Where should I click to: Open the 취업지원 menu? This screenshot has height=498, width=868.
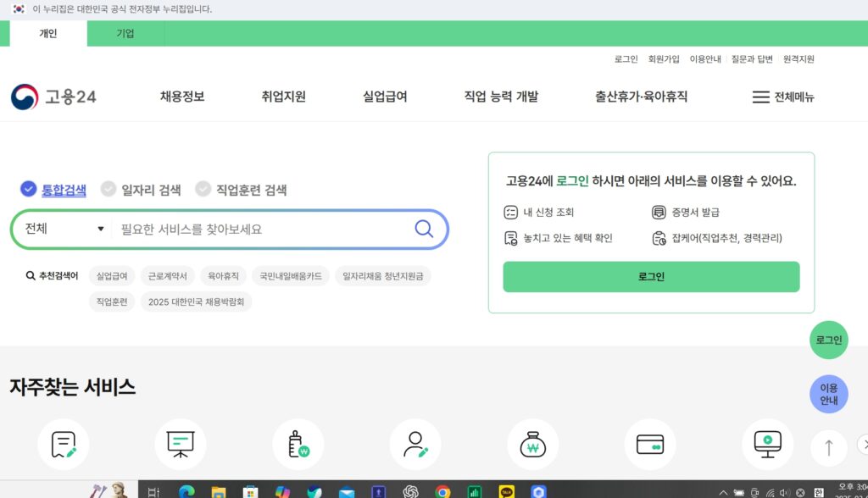283,97
